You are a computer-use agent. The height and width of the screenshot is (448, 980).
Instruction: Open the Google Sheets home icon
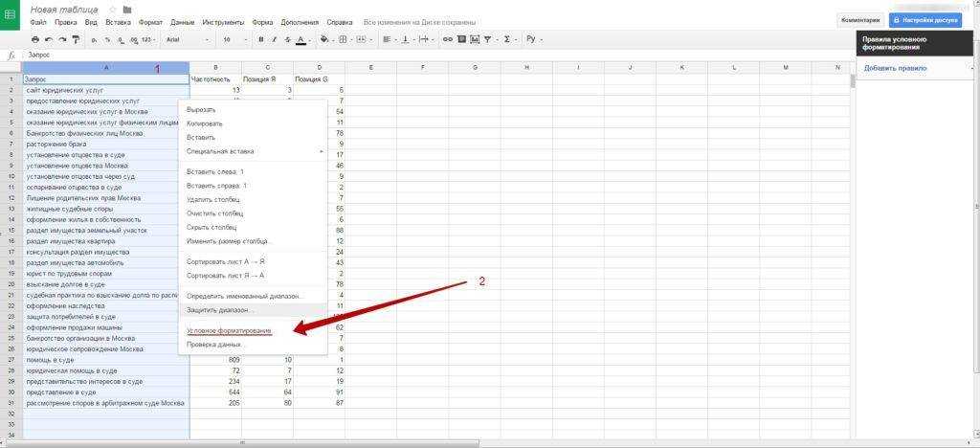click(x=11, y=13)
